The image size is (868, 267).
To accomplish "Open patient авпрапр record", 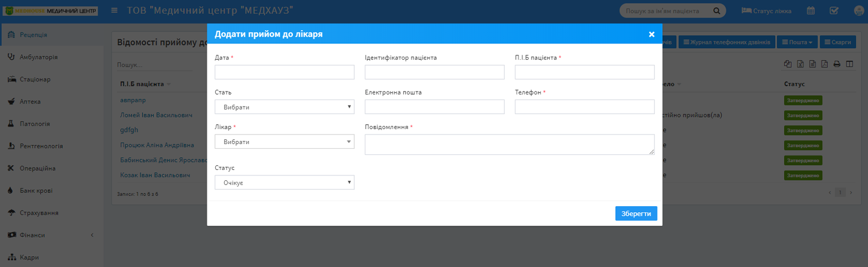I will (x=133, y=99).
